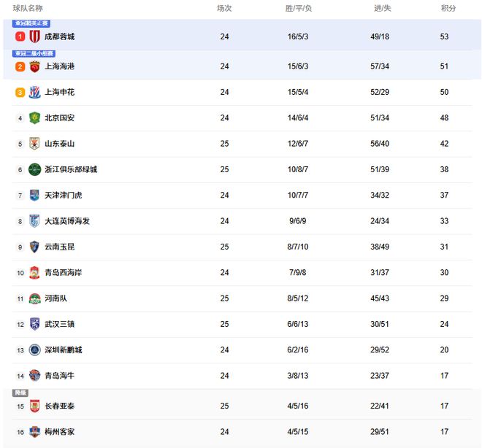This screenshot has width=482, height=448.
Task: Click the 北京国安 team logo
Action: pos(34,118)
